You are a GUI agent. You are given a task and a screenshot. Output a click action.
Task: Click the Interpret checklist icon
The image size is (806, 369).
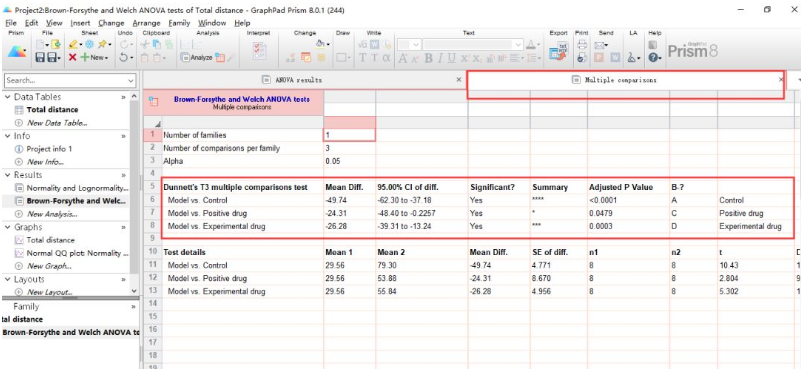click(x=259, y=51)
